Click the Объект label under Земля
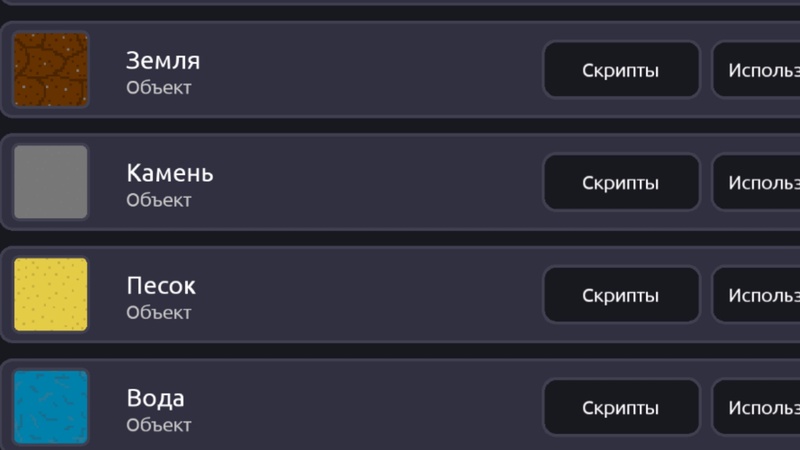 (159, 88)
